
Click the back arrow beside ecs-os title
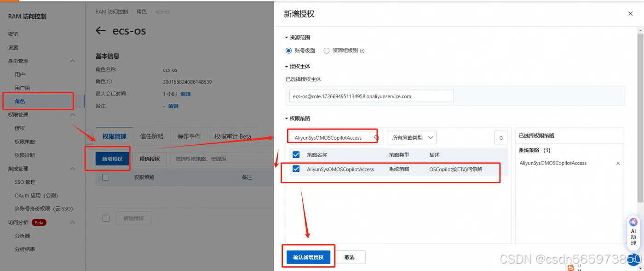101,31
